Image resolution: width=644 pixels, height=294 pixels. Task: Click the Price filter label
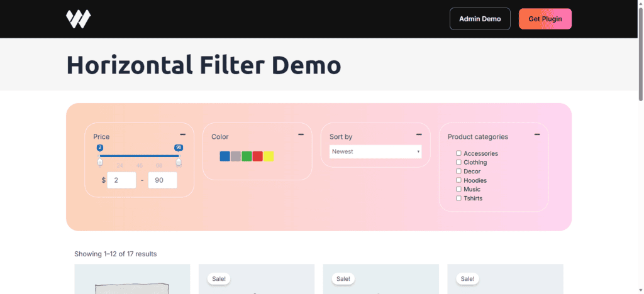point(101,137)
